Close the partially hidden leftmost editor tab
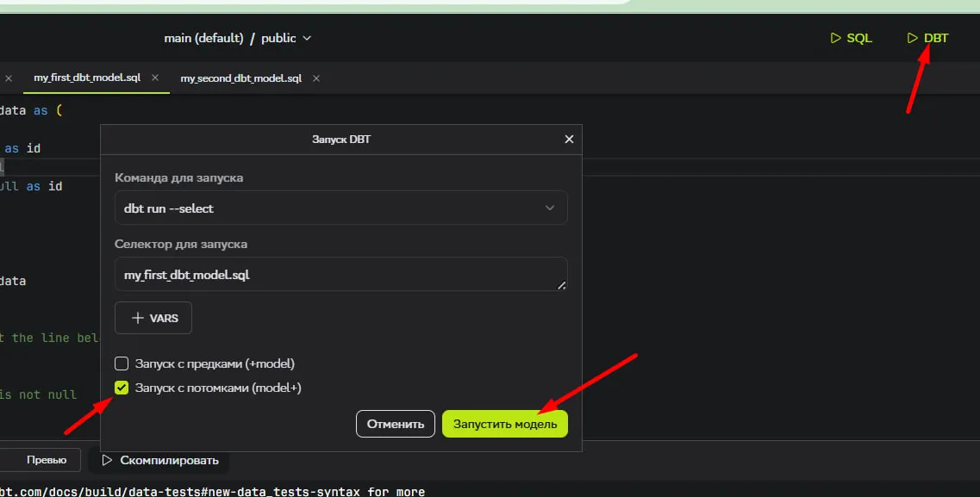Image resolution: width=980 pixels, height=497 pixels. pos(9,78)
